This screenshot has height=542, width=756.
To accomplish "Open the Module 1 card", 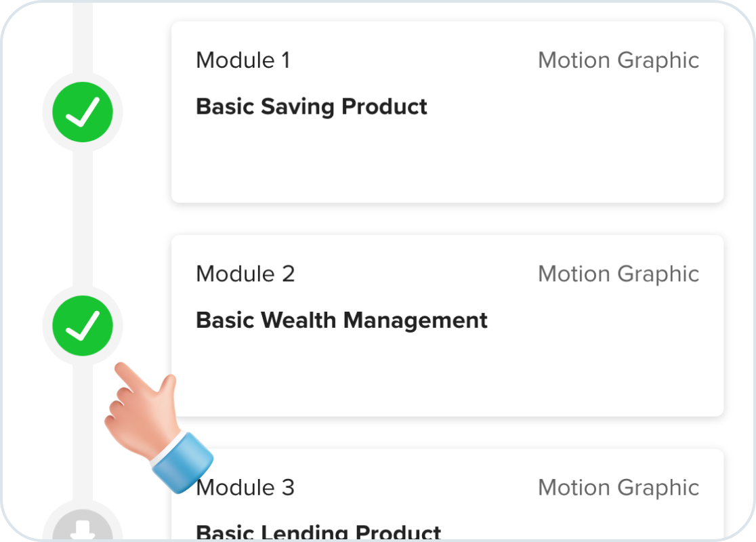I will coord(447,112).
